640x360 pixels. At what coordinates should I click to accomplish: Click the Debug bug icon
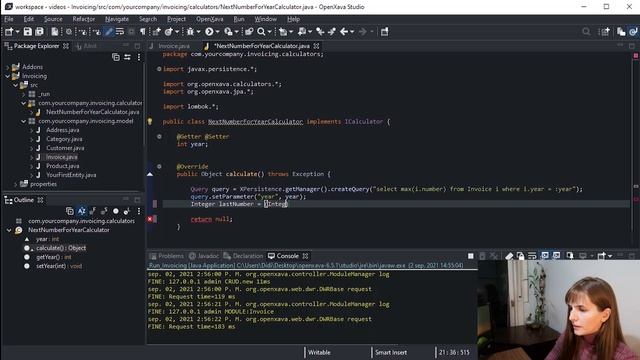click(190, 31)
